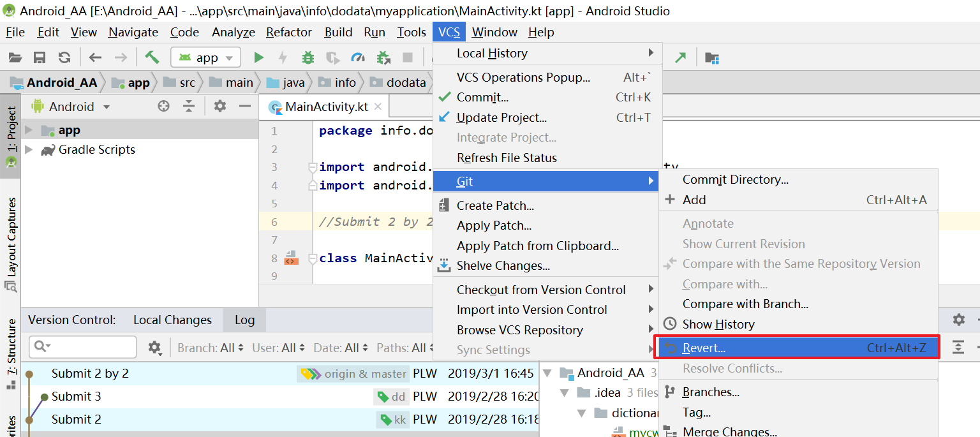Select Shelve Changes... menu entry
The height and width of the screenshot is (437, 980).
click(547, 265)
